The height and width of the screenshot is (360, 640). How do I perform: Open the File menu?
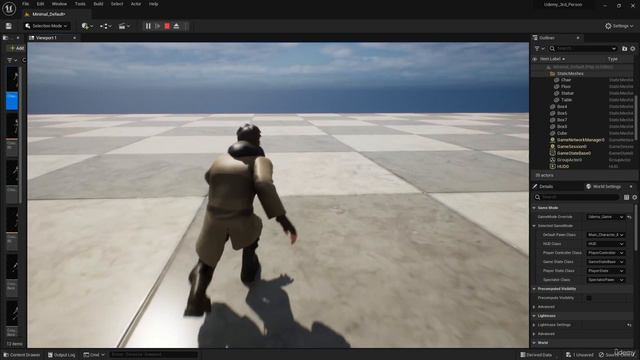click(x=25, y=4)
